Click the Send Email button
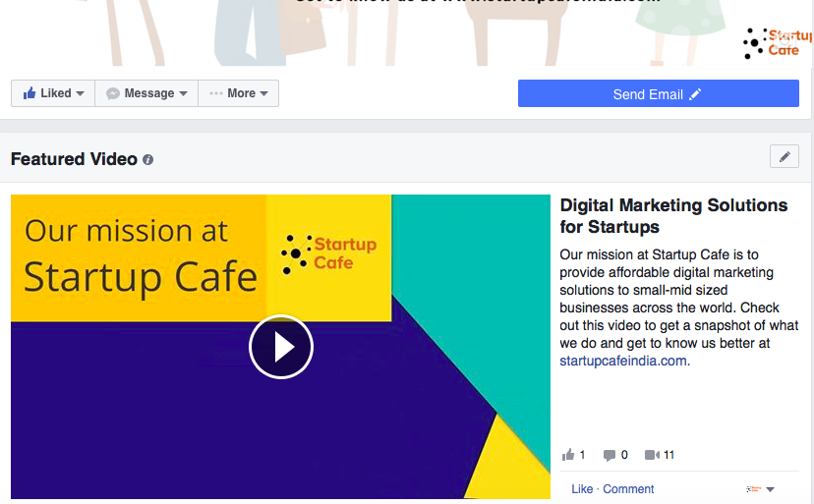This screenshot has width=814, height=504. coord(659,94)
